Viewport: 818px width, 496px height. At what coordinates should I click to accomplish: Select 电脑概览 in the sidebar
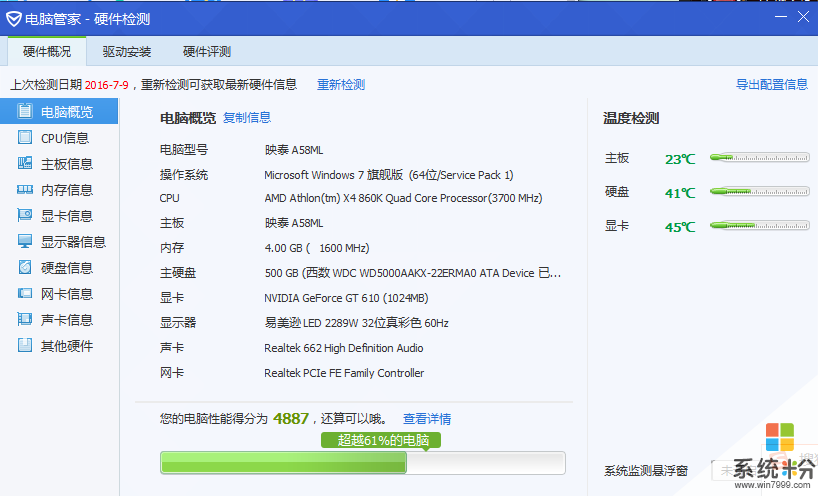pyautogui.click(x=59, y=111)
